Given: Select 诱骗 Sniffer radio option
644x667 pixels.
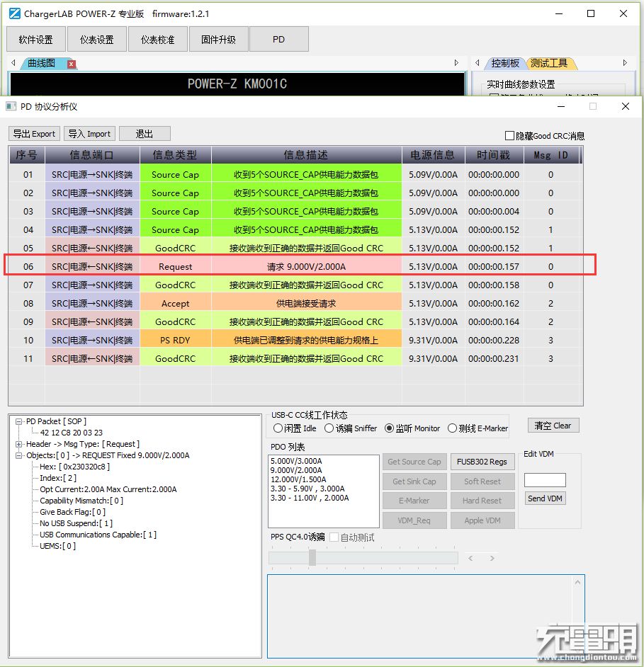Looking at the screenshot, I should tap(329, 428).
